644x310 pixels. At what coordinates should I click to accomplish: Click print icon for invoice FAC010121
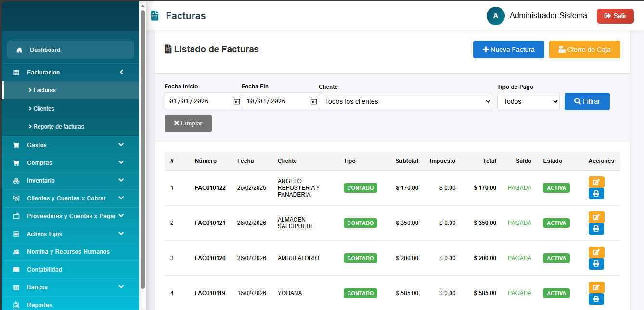[596, 229]
